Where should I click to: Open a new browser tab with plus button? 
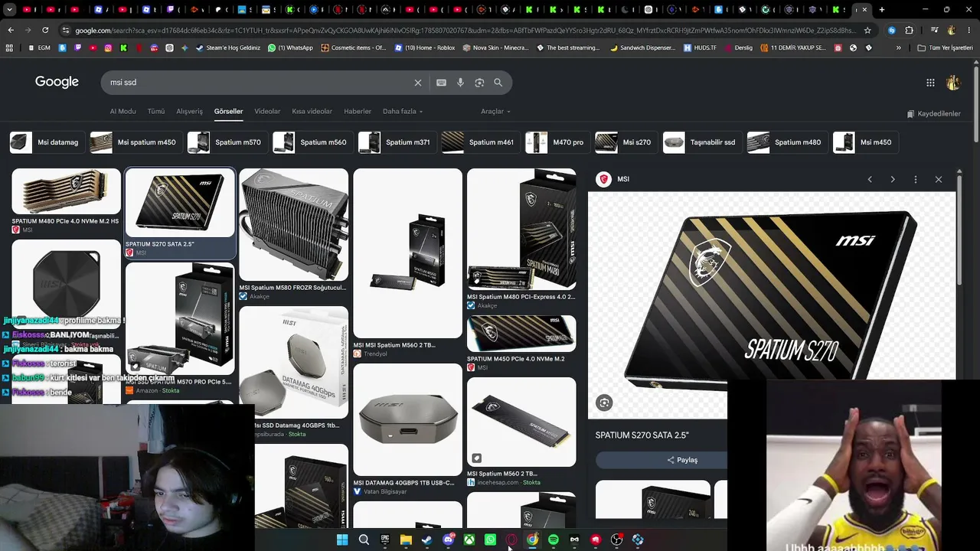[882, 10]
